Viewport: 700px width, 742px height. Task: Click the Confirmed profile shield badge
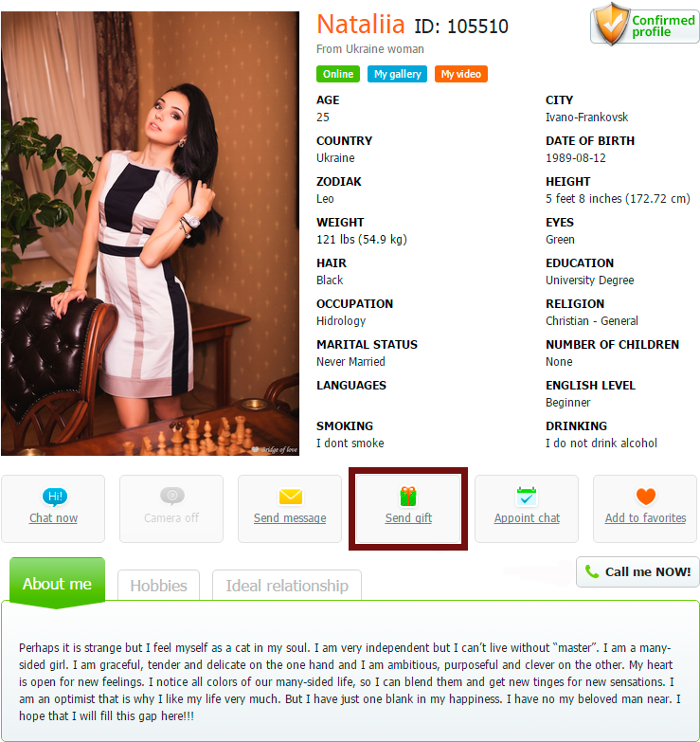point(645,25)
